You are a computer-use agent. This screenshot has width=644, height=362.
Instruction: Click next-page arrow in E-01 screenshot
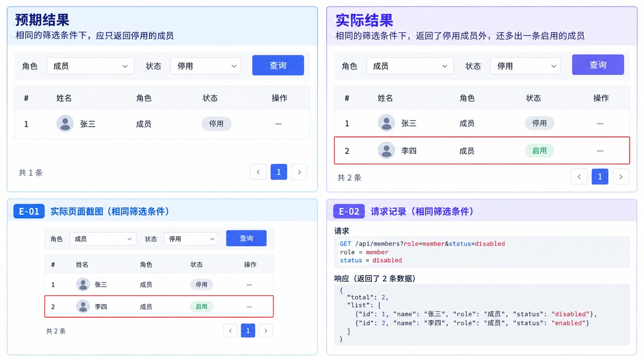point(266,330)
